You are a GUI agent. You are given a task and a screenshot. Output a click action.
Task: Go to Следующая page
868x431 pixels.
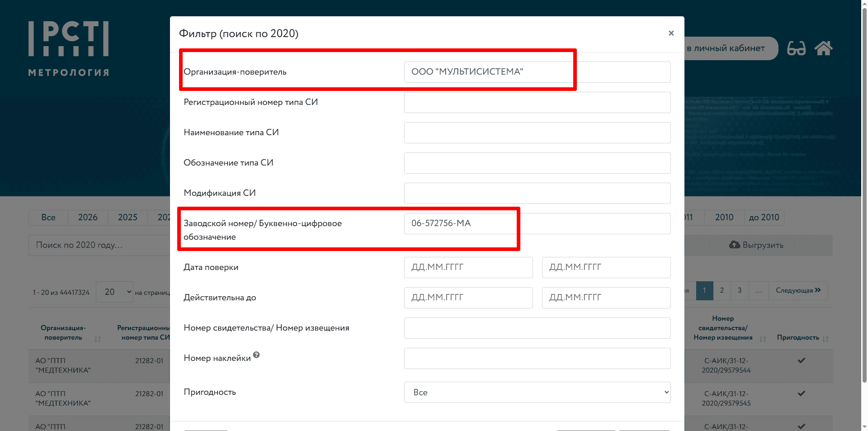coord(798,290)
